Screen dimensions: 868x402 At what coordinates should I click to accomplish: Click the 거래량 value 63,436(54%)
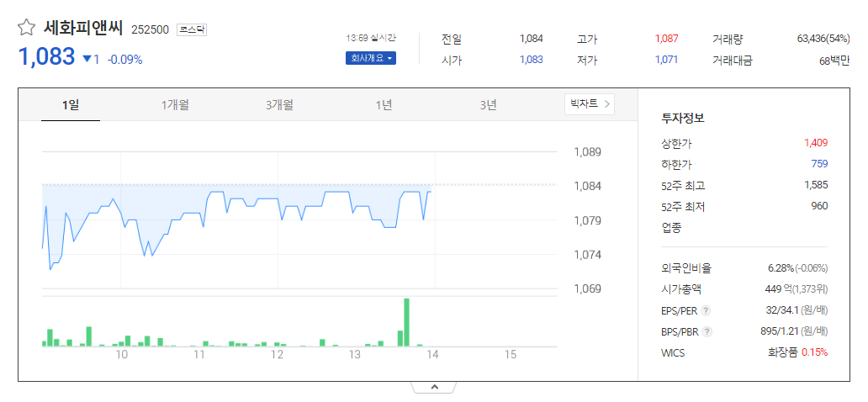click(x=823, y=39)
